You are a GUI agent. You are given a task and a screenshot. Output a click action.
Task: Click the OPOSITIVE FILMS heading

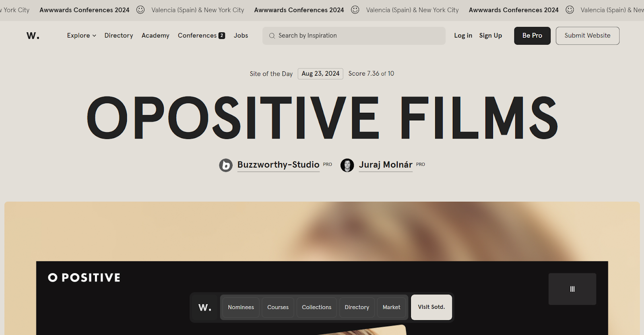tap(322, 118)
